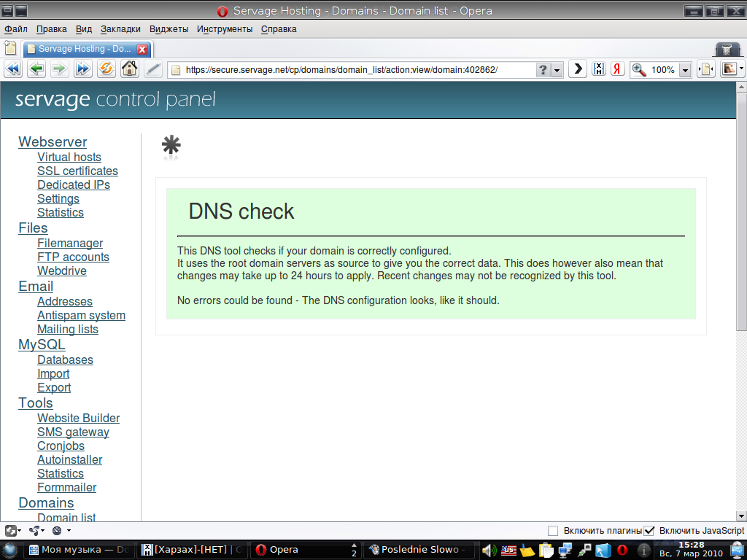Expand the address bar history dropdown
747x560 pixels.
point(557,70)
